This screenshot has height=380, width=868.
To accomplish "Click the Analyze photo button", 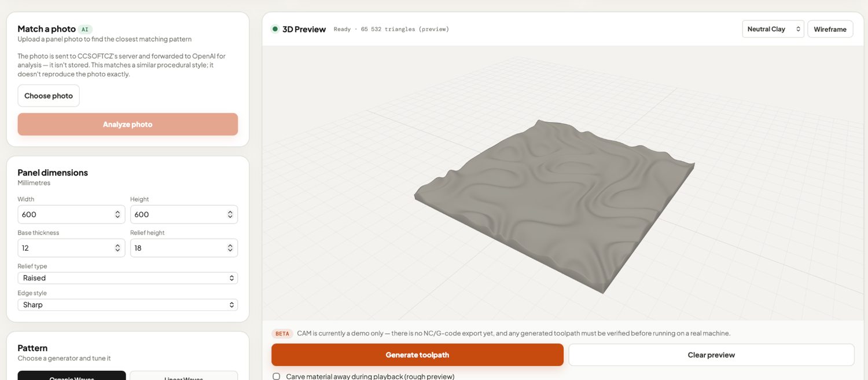I will pyautogui.click(x=127, y=124).
